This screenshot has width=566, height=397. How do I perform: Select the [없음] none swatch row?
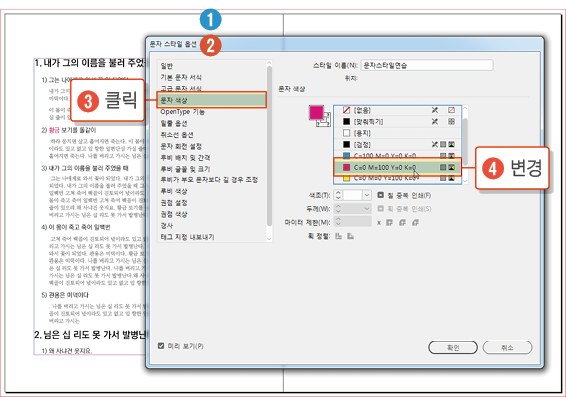click(397, 110)
